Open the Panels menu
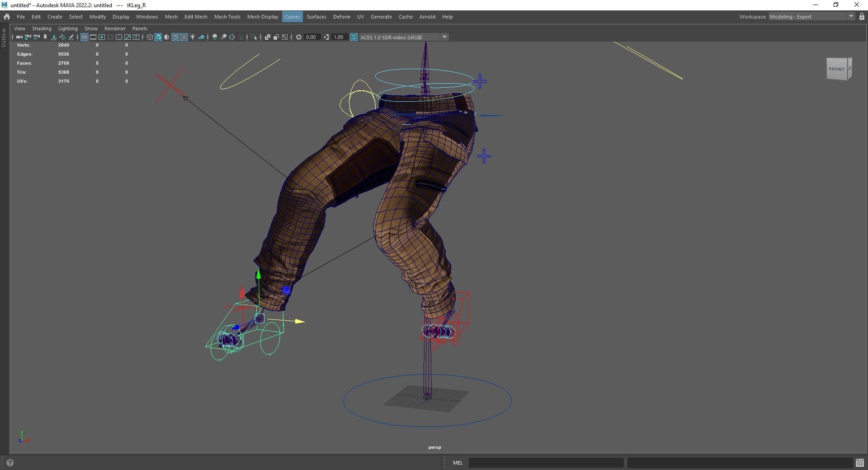The height and width of the screenshot is (470, 868). click(x=140, y=28)
